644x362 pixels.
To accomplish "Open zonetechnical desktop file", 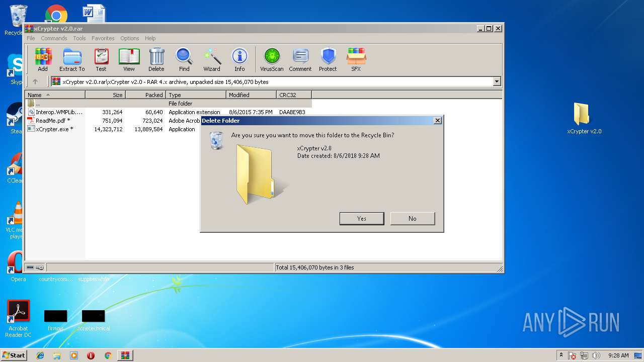I will [x=93, y=321].
